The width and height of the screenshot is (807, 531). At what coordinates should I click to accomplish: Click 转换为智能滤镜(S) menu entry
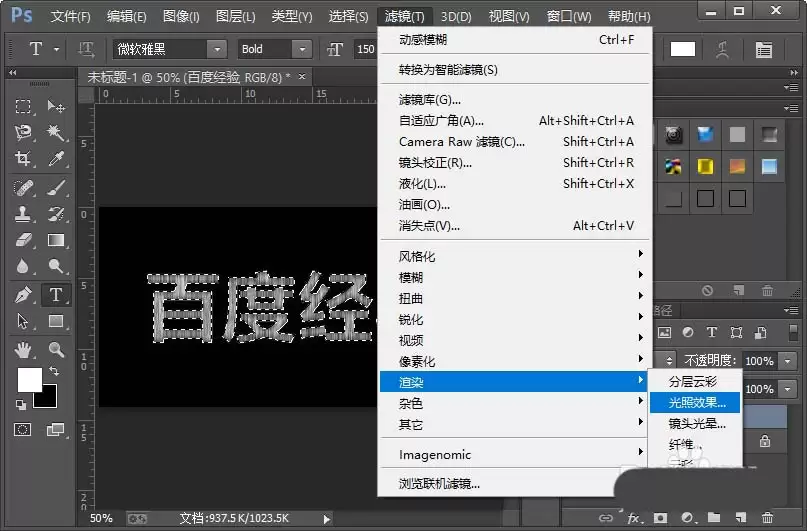(x=448, y=69)
